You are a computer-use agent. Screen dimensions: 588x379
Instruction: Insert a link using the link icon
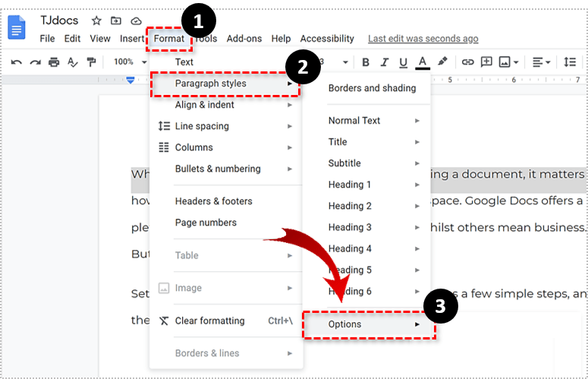pyautogui.click(x=467, y=62)
